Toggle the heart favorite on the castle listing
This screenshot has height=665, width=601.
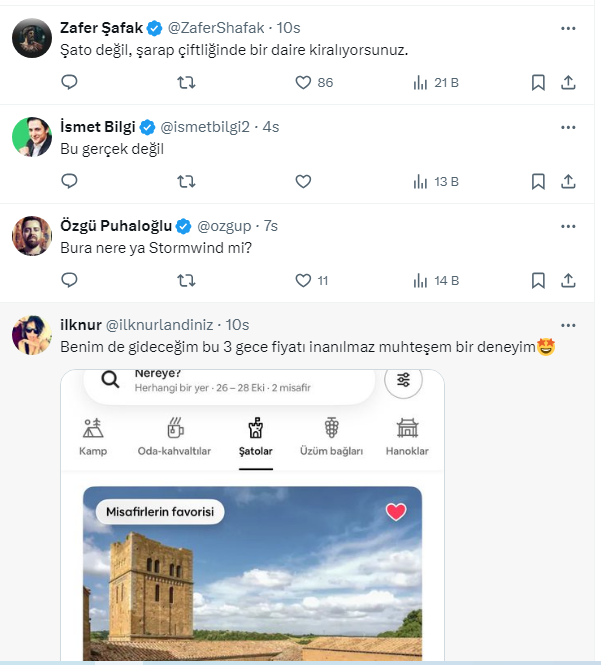tap(396, 512)
